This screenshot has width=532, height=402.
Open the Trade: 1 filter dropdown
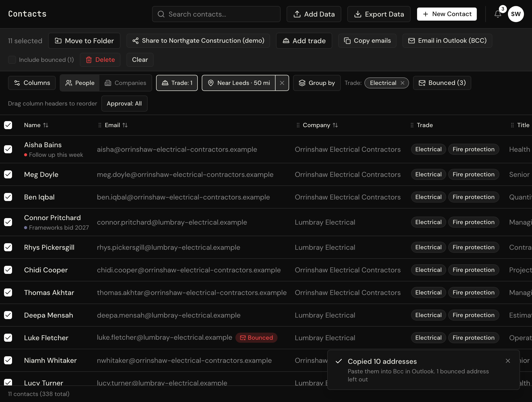177,83
